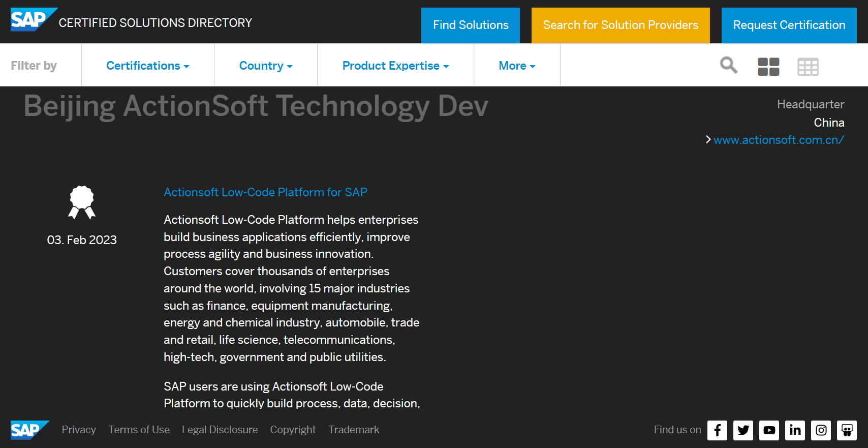The height and width of the screenshot is (448, 868).
Task: Open the Trademark footer link
Action: point(354,430)
